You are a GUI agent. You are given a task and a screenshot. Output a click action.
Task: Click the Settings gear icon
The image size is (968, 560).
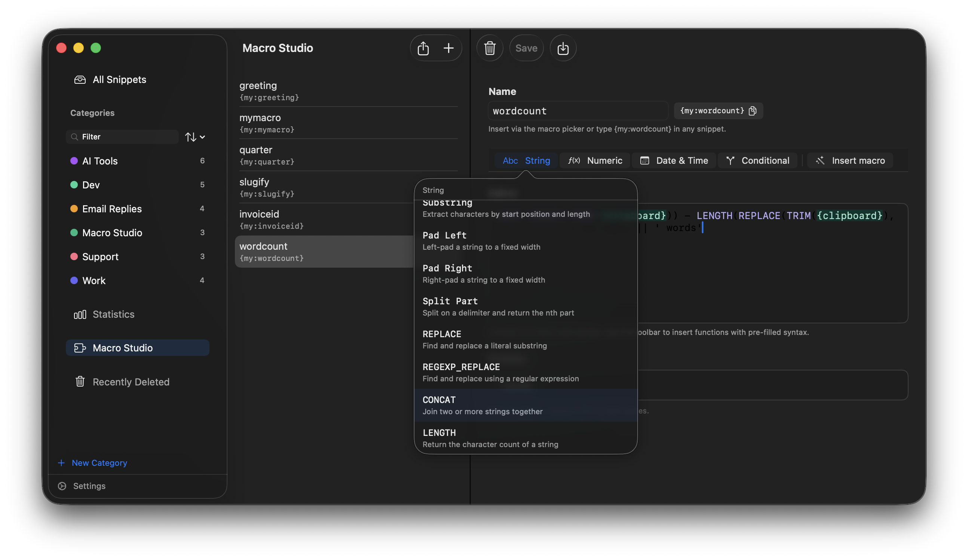[x=62, y=486]
